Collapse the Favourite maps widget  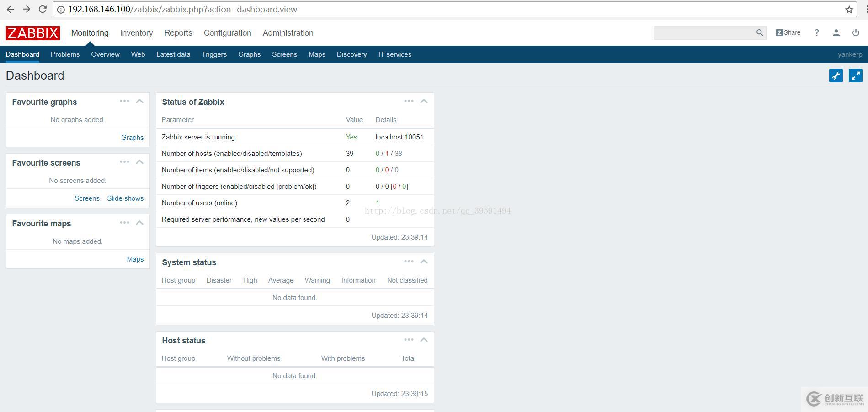[x=140, y=223]
